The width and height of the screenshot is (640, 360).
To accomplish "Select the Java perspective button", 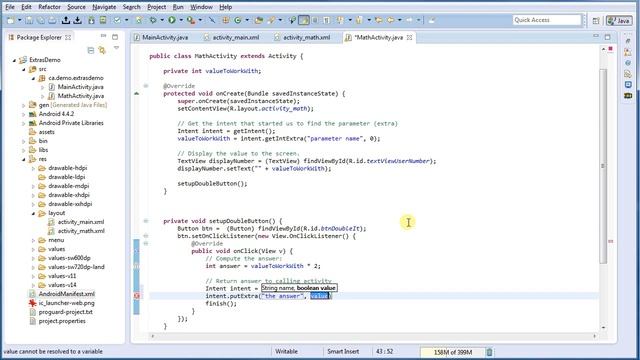I will point(619,20).
